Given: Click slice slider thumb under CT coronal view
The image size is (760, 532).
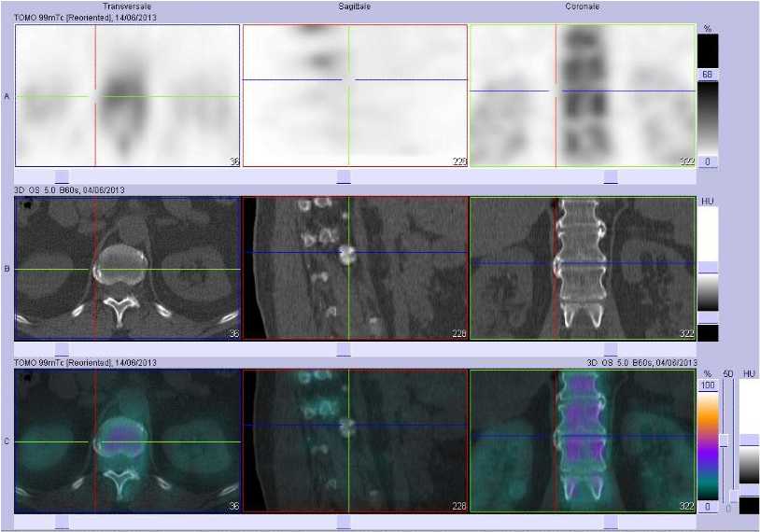Looking at the screenshot, I should [x=611, y=349].
